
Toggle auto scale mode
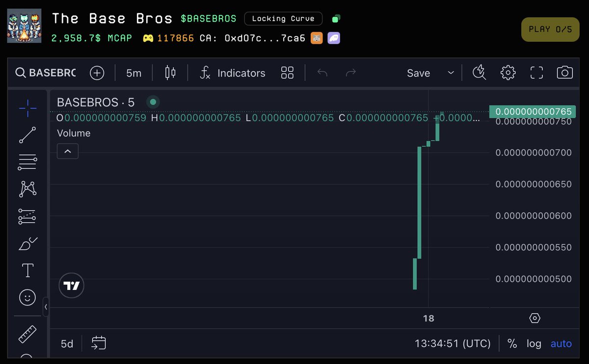coord(561,344)
